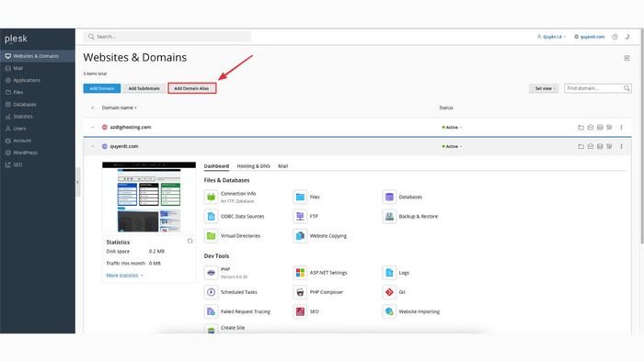Image resolution: width=644 pixels, height=362 pixels.
Task: Open SEO tool in Dev Tools
Action: pos(306,311)
